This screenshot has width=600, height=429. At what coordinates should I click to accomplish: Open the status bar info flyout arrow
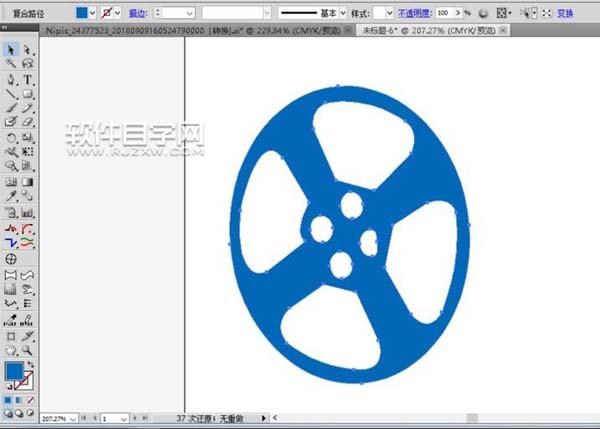point(263,418)
